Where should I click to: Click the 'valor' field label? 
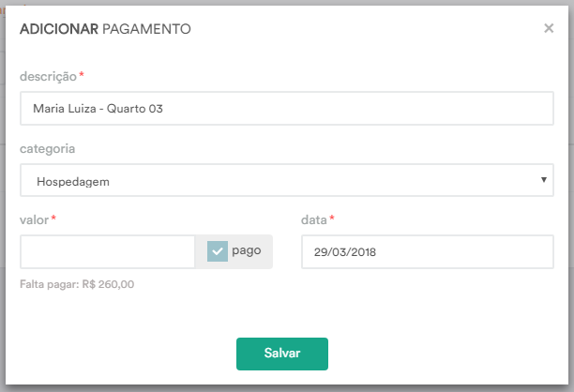click(x=34, y=220)
